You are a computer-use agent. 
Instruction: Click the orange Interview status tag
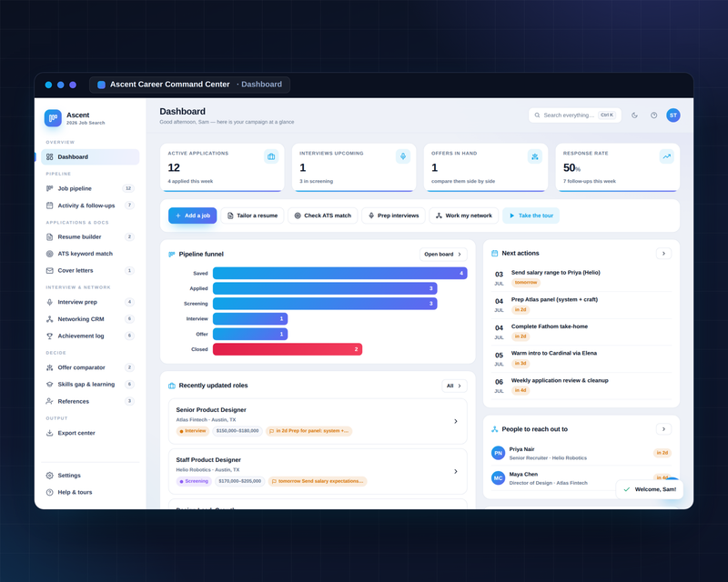[x=193, y=431]
